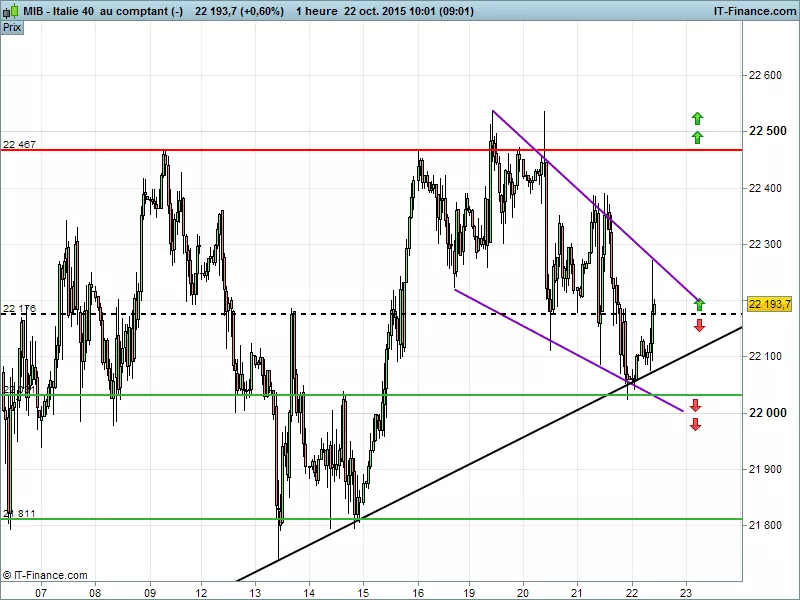Click the 21 900 price axis label
Screen dimensions: 800x600
(x=765, y=469)
